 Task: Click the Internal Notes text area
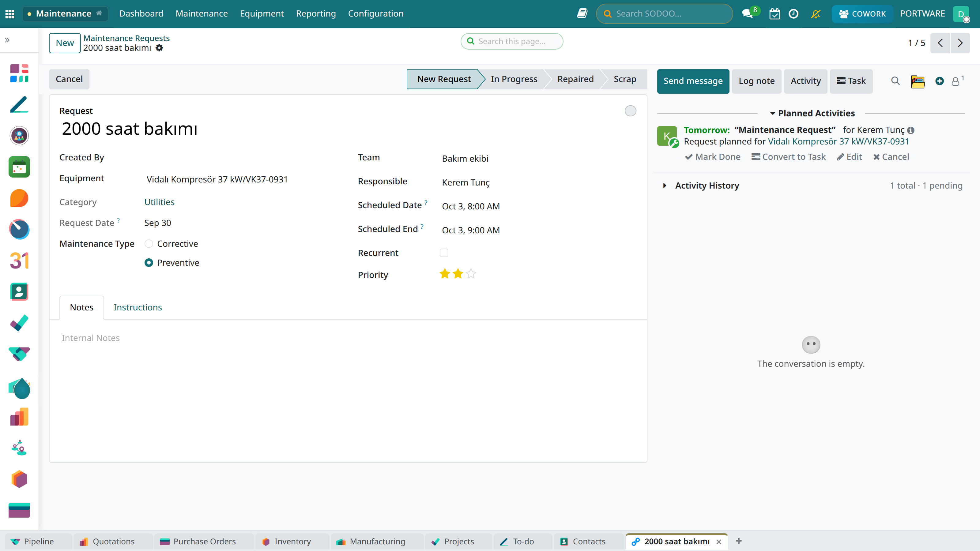pyautogui.click(x=348, y=338)
